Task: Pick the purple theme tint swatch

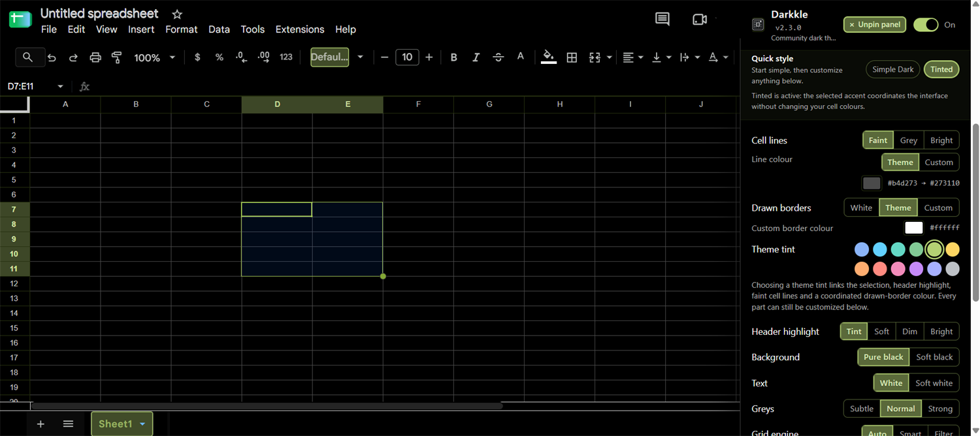Action: pos(917,269)
